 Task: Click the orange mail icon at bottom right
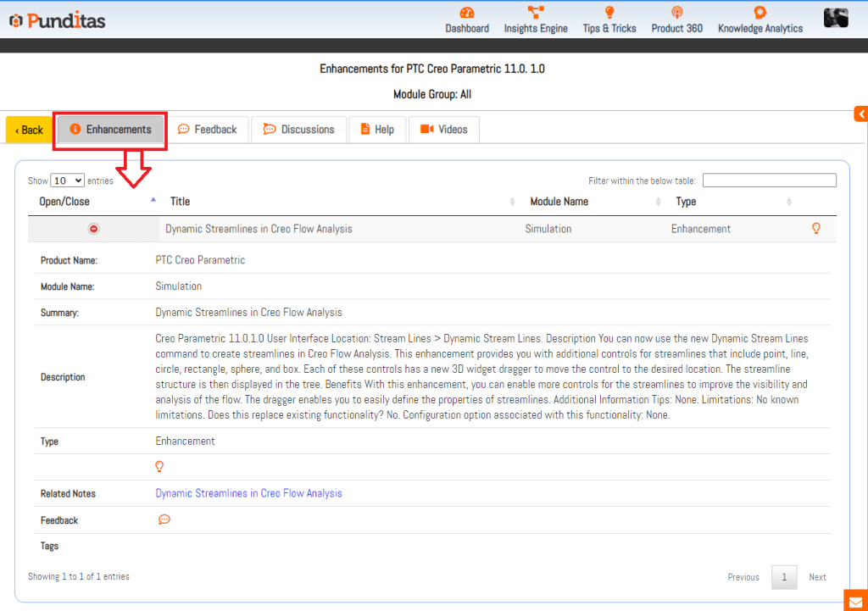click(855, 600)
